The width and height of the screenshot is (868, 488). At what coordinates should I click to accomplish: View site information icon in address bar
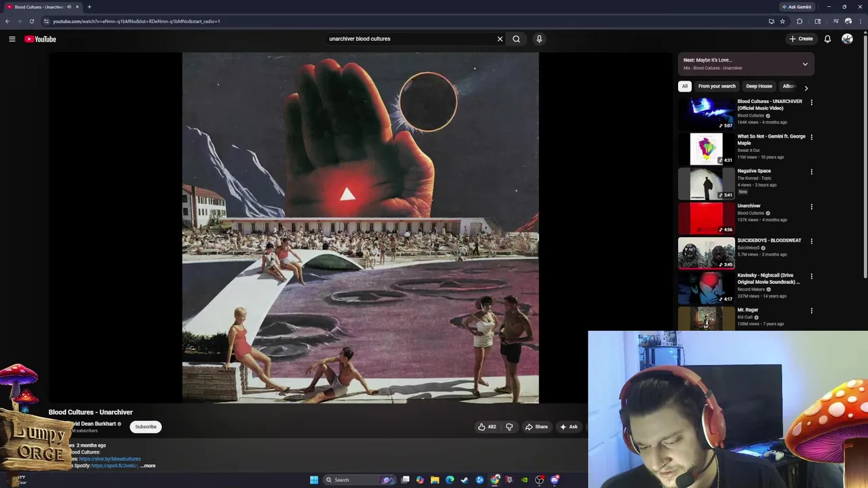pos(46,21)
